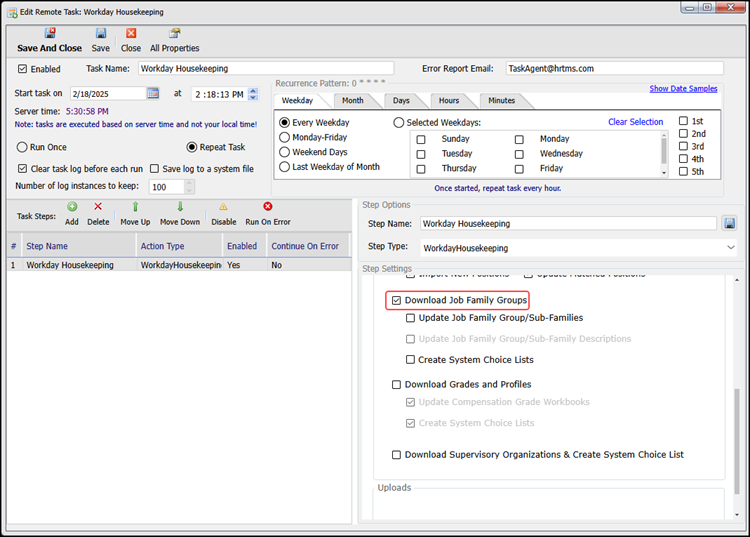Viewport: 750px width, 537px height.
Task: Click the Enabled column header
Action: (x=242, y=246)
